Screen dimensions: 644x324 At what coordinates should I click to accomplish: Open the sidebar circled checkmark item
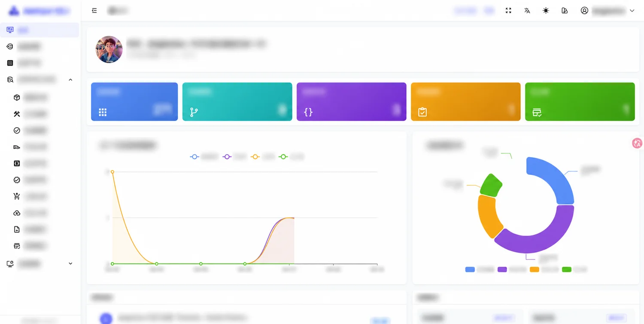click(x=39, y=130)
